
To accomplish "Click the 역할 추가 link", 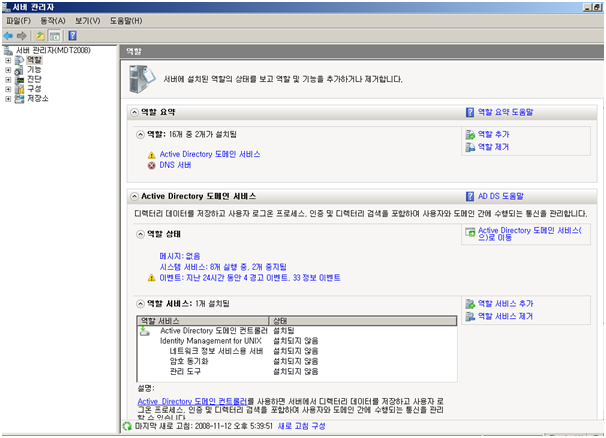I will pos(494,135).
